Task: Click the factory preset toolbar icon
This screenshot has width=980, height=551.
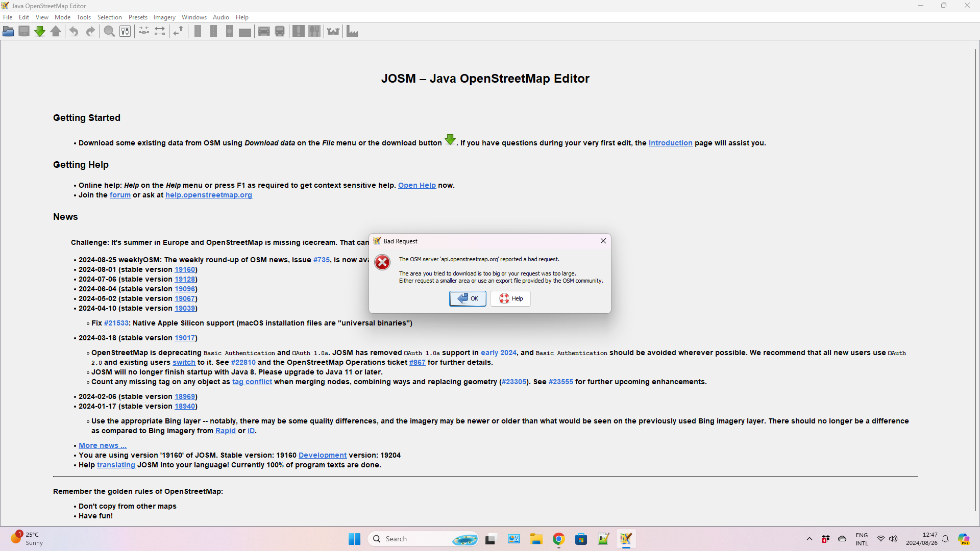Action: (352, 32)
